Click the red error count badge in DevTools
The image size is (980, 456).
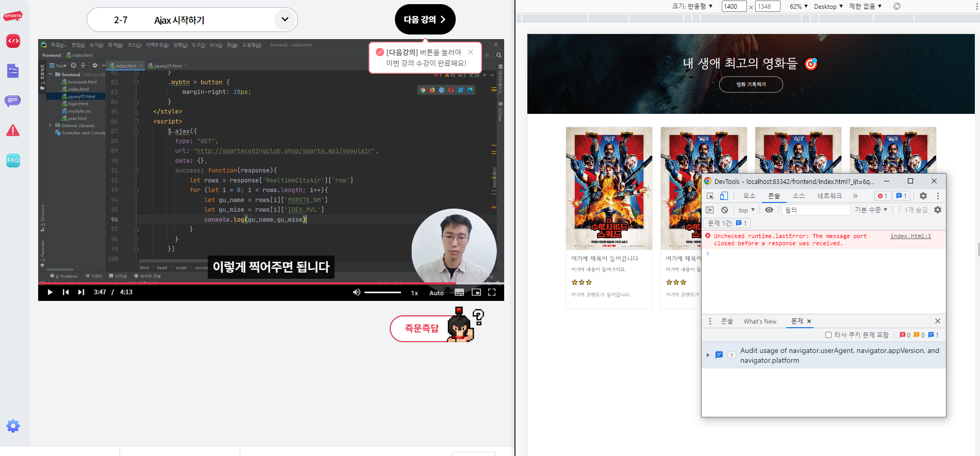coord(883,196)
